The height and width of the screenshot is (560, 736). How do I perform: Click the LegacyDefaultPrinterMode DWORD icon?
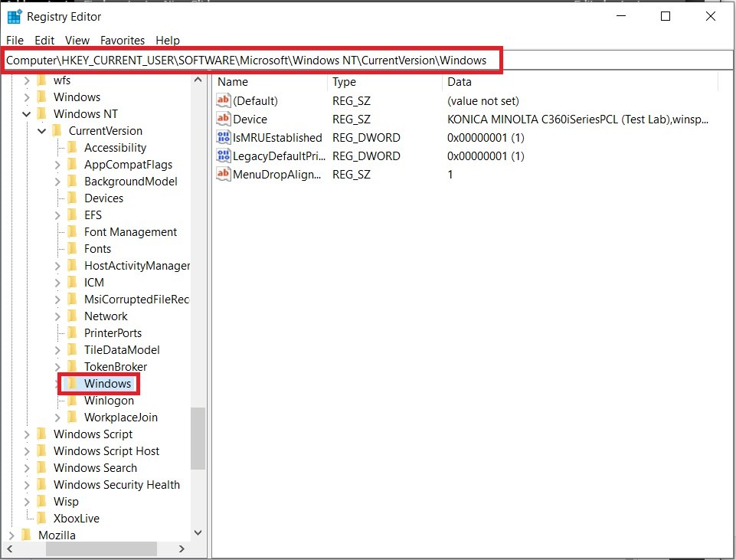(x=224, y=156)
